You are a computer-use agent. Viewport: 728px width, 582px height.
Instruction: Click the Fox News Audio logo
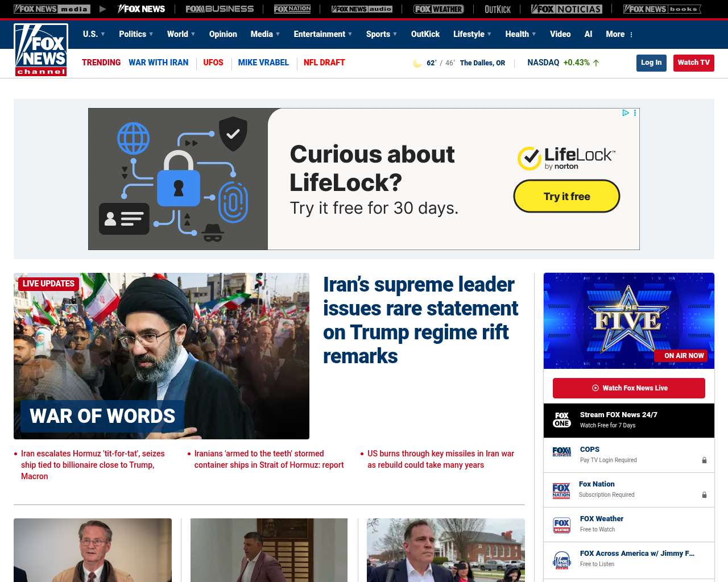pos(362,9)
